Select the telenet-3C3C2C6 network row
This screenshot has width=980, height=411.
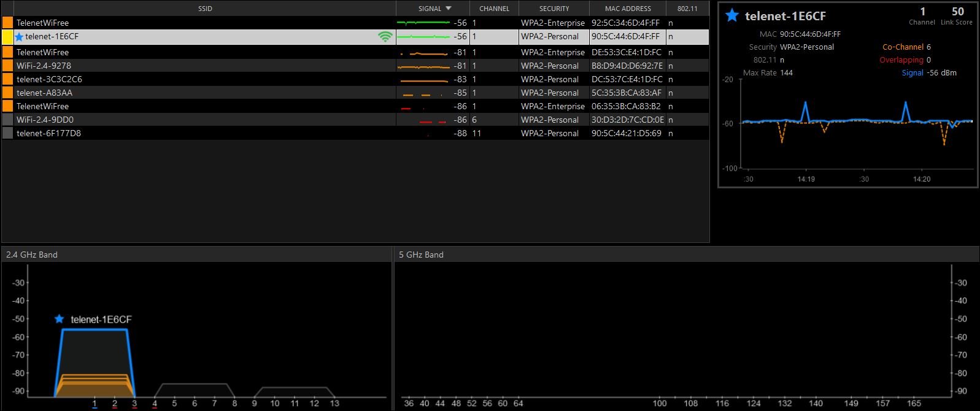[355, 79]
